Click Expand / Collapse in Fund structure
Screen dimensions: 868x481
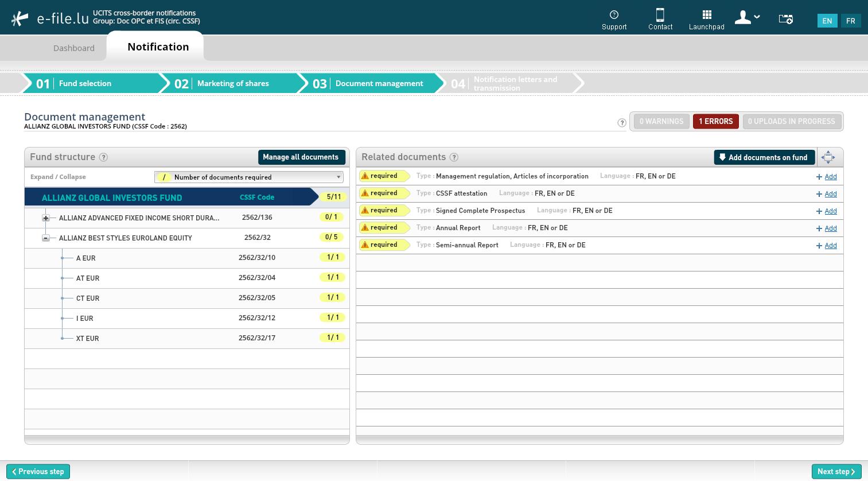pos(58,177)
